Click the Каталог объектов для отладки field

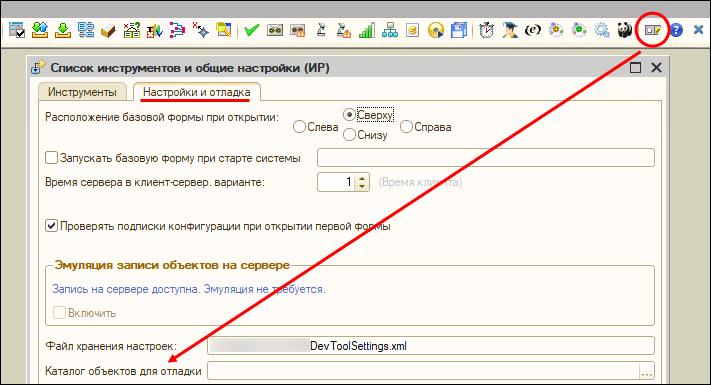tap(424, 370)
